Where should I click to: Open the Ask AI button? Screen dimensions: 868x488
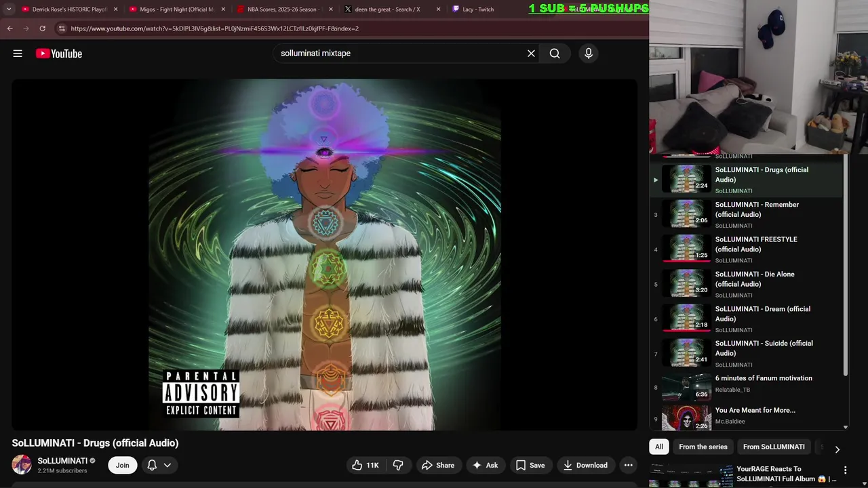486,465
